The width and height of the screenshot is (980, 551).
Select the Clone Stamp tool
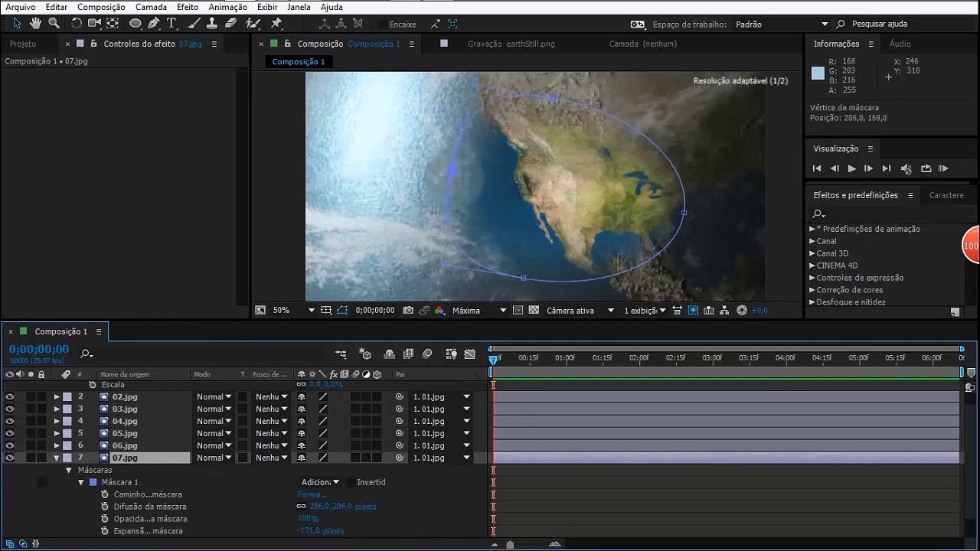click(212, 24)
